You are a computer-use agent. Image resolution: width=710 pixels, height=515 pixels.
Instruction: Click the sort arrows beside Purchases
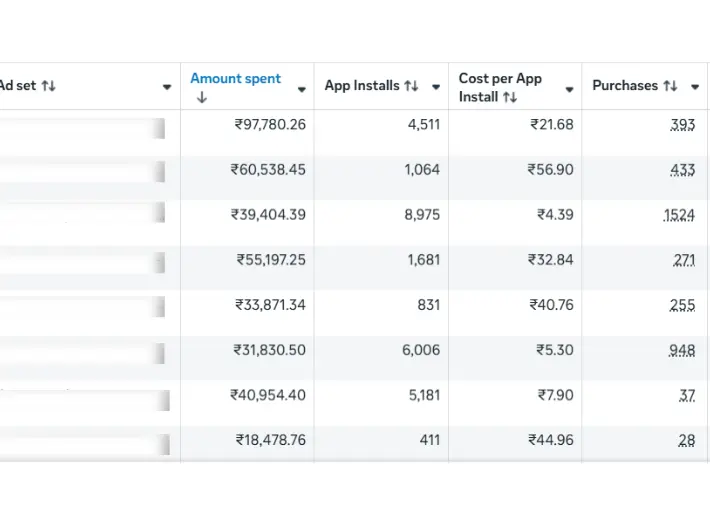click(670, 86)
